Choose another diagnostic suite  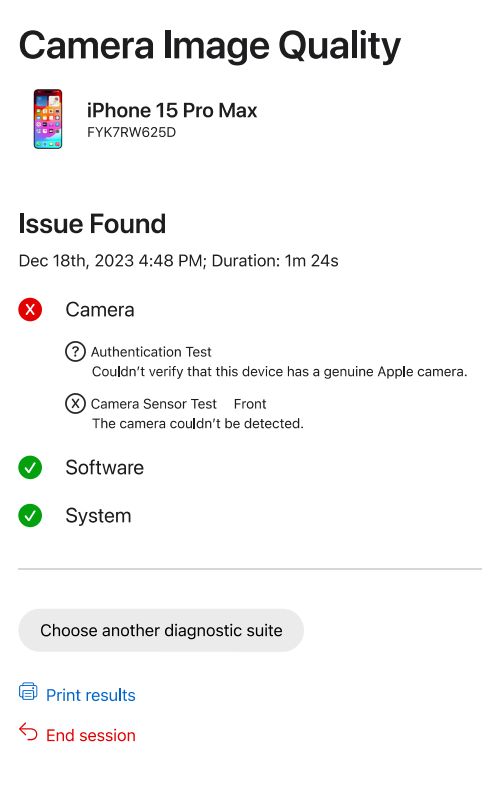[x=161, y=630]
